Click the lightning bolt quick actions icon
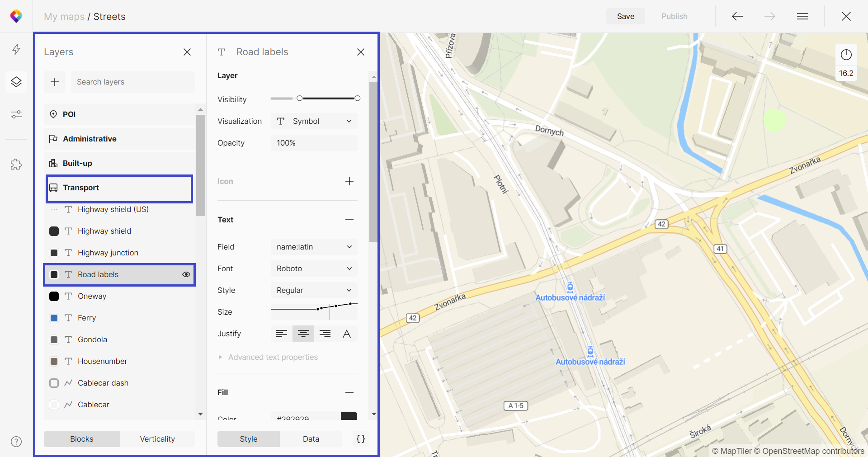 (x=16, y=49)
